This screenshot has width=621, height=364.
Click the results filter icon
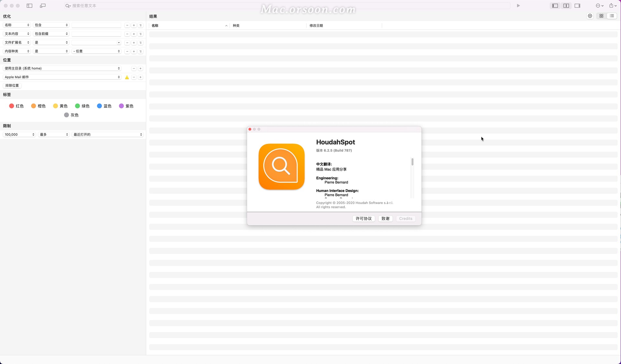[590, 16]
